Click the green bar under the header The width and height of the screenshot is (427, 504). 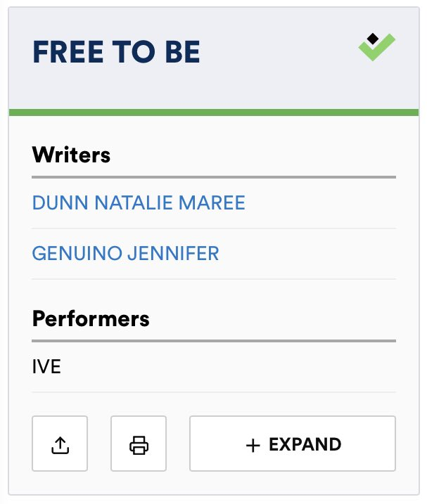(x=214, y=112)
